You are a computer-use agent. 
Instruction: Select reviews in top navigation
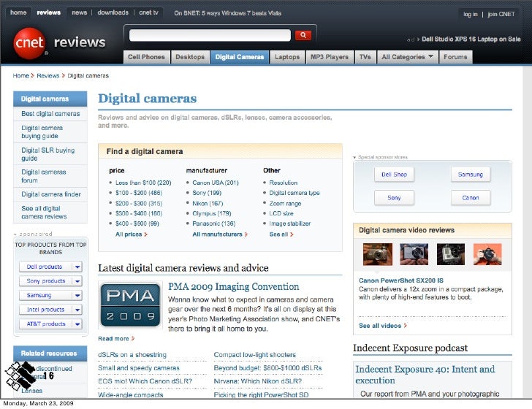(x=48, y=12)
